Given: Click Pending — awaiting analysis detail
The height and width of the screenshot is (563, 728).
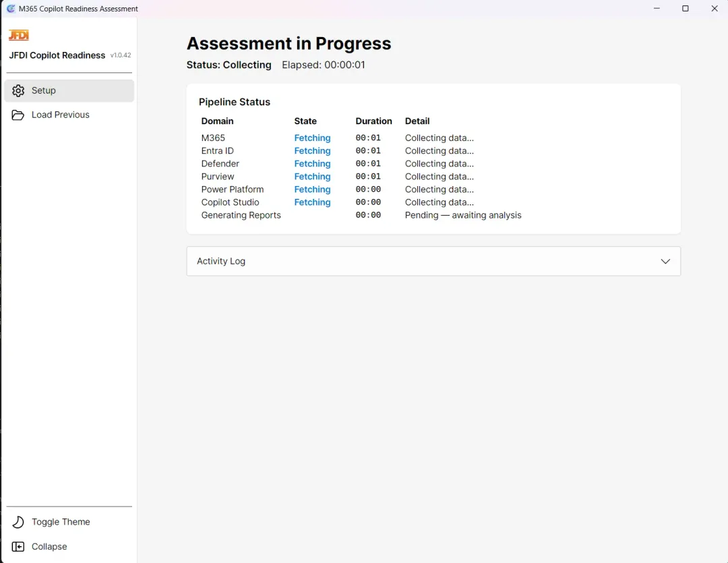Looking at the screenshot, I should point(463,215).
